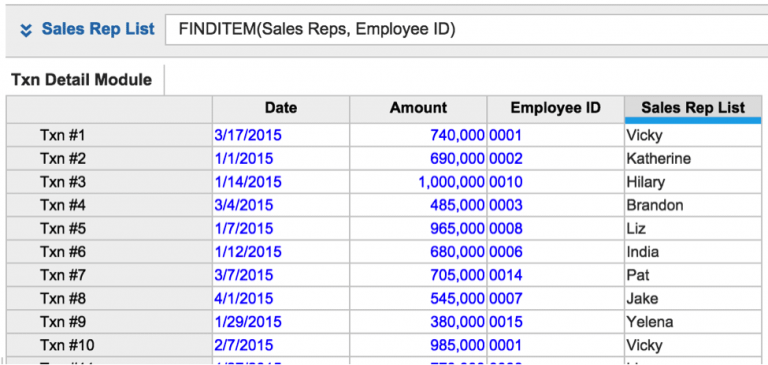Click the 380,000 amount cell
768x365 pixels.
pos(418,322)
